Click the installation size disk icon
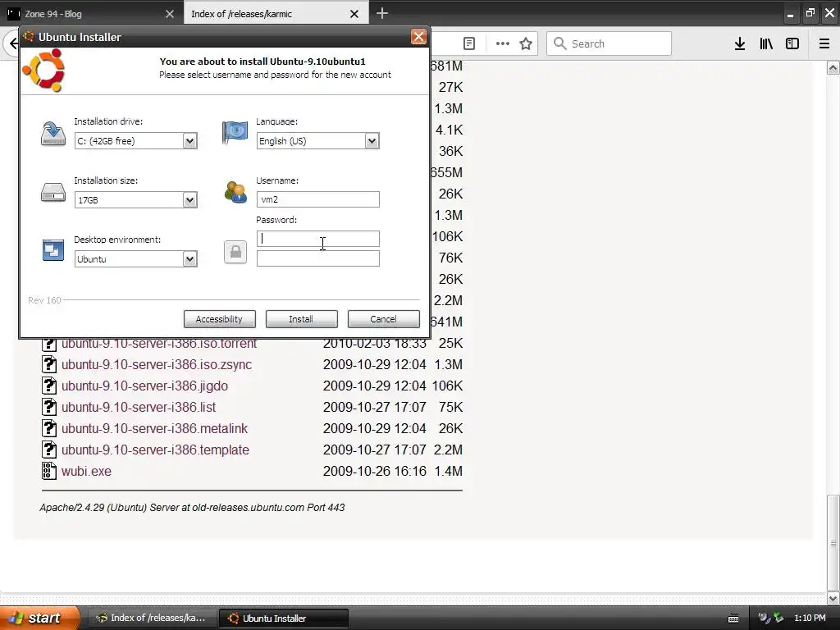The height and width of the screenshot is (630, 840). click(x=53, y=192)
